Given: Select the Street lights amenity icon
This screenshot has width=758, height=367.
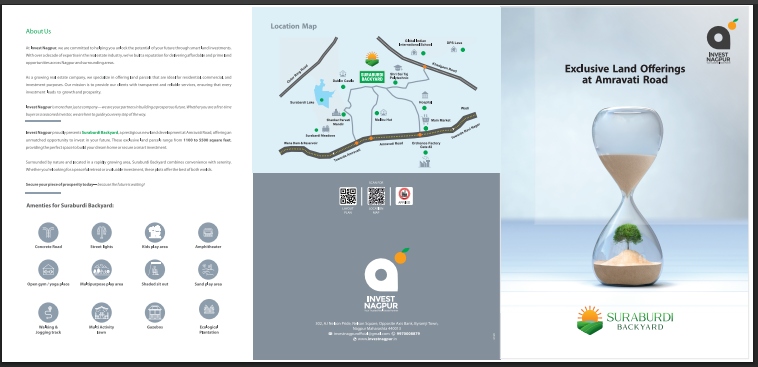Looking at the screenshot, I should [x=102, y=233].
